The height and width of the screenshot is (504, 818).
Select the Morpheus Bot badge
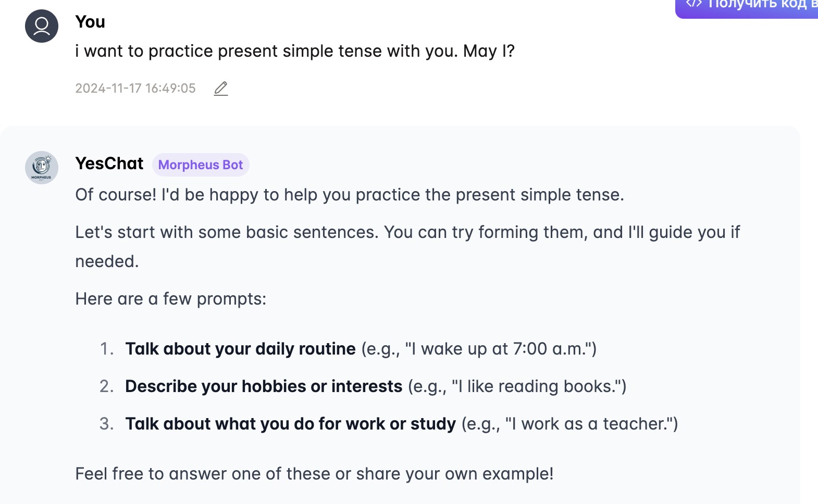pyautogui.click(x=201, y=165)
